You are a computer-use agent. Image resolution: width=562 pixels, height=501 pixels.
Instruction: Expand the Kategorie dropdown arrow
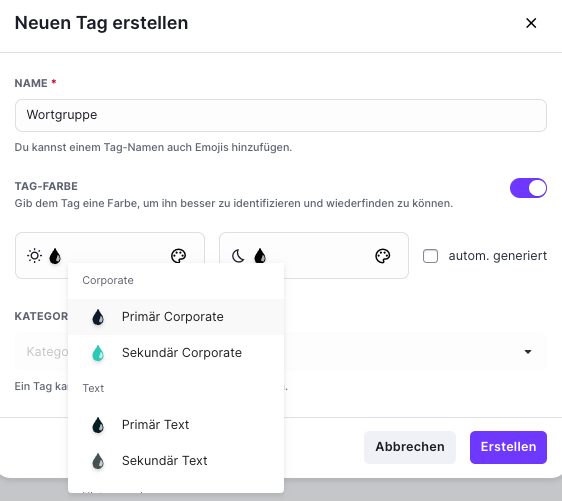point(528,352)
